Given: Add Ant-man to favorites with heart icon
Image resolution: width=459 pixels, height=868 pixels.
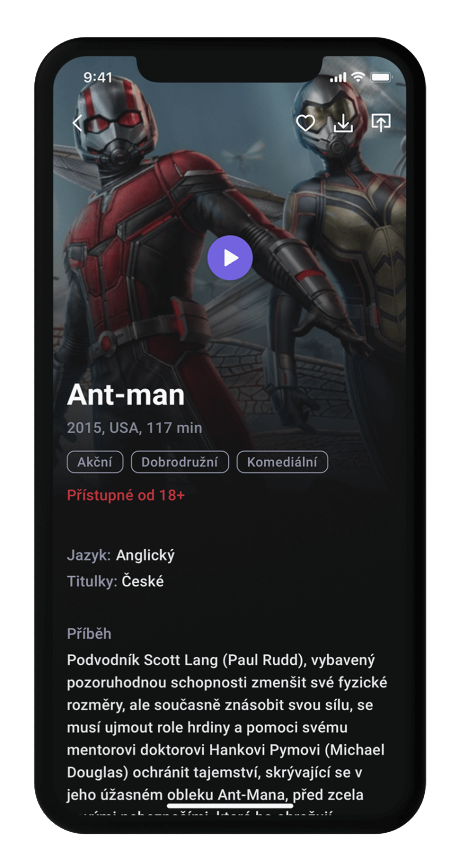Looking at the screenshot, I should (x=305, y=123).
